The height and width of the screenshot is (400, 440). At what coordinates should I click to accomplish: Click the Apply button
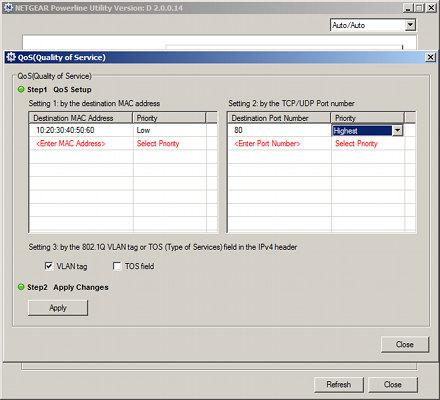point(58,308)
